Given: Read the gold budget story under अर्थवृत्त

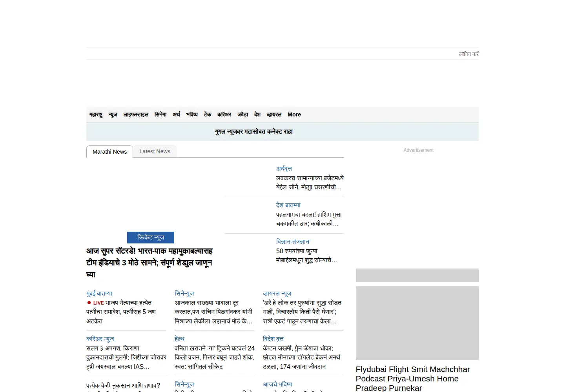Looking at the screenshot, I should (310, 183).
